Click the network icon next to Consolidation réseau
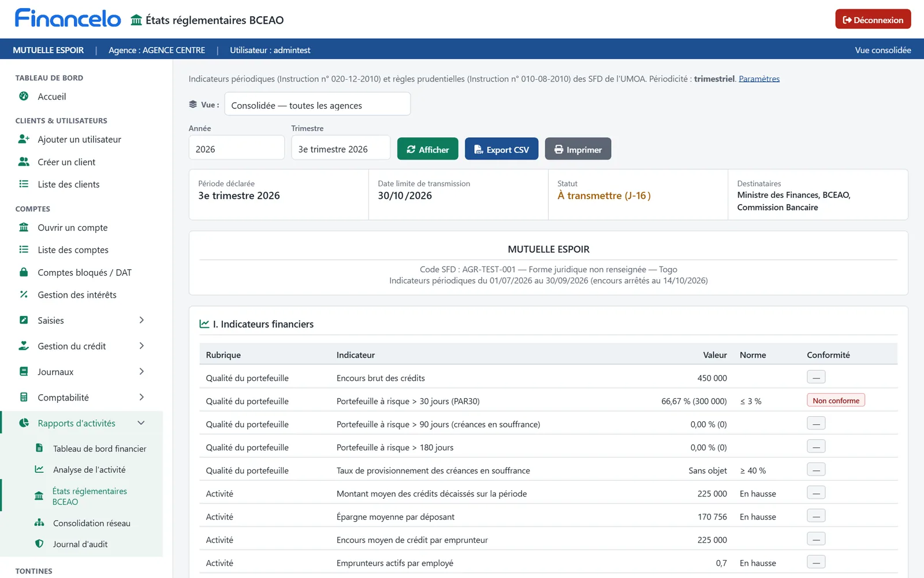This screenshot has width=924, height=578. 39,523
